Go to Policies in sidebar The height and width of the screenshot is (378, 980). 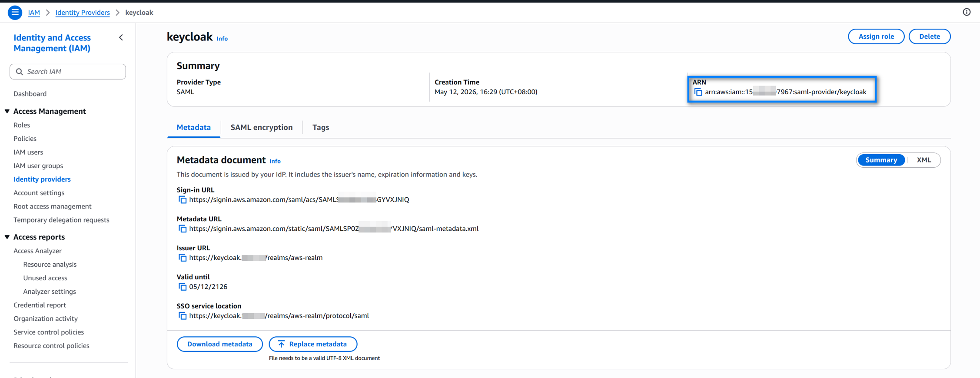[25, 139]
